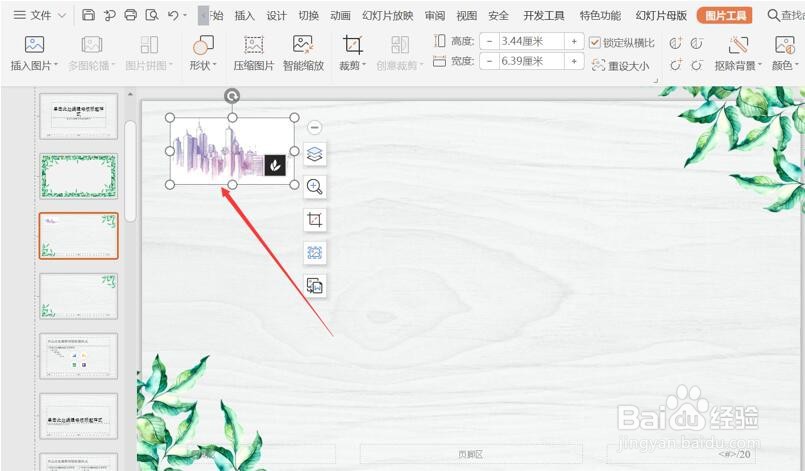Select the city skyline picture on slide
Image resolution: width=805 pixels, height=471 pixels.
[x=232, y=151]
